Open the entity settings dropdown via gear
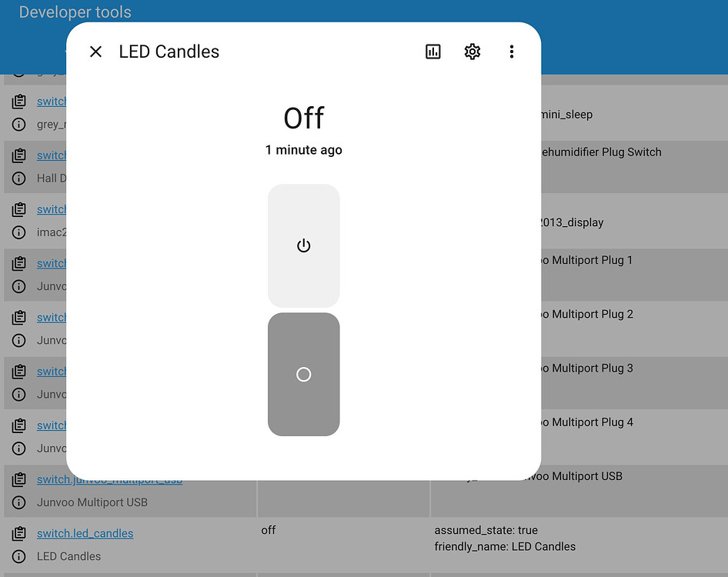This screenshot has width=728, height=577. click(472, 52)
